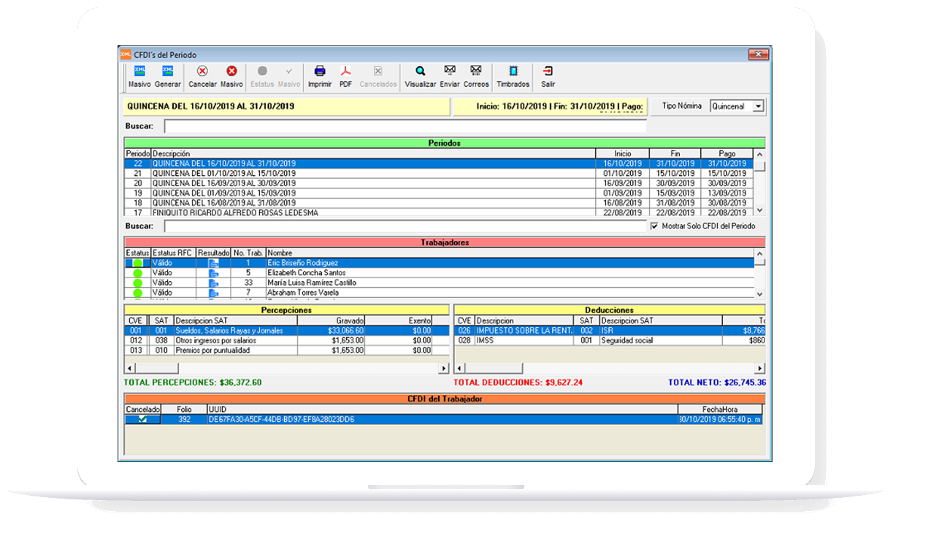The height and width of the screenshot is (560, 931).
Task: Select period row QUINCENA DEL 16/08/2019 AL 31/08/2019
Action: coord(438,203)
